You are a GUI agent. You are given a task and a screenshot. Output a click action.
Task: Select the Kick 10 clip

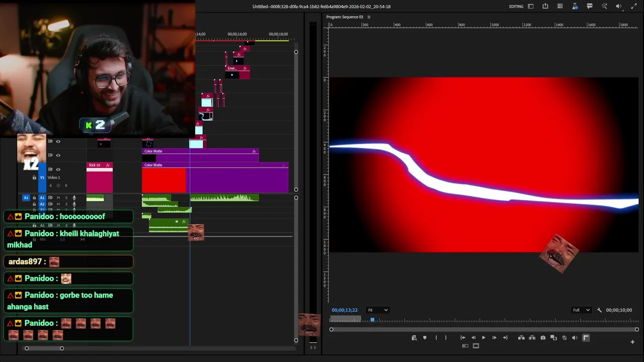(x=100, y=177)
